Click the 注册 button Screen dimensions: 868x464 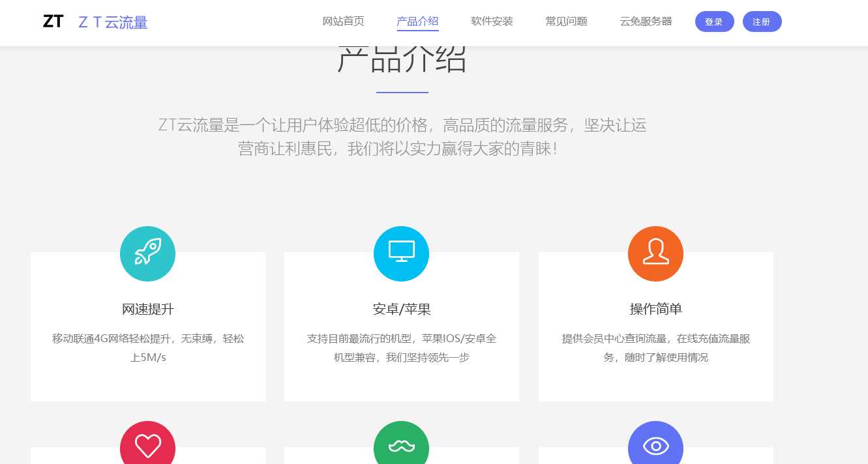pos(762,22)
